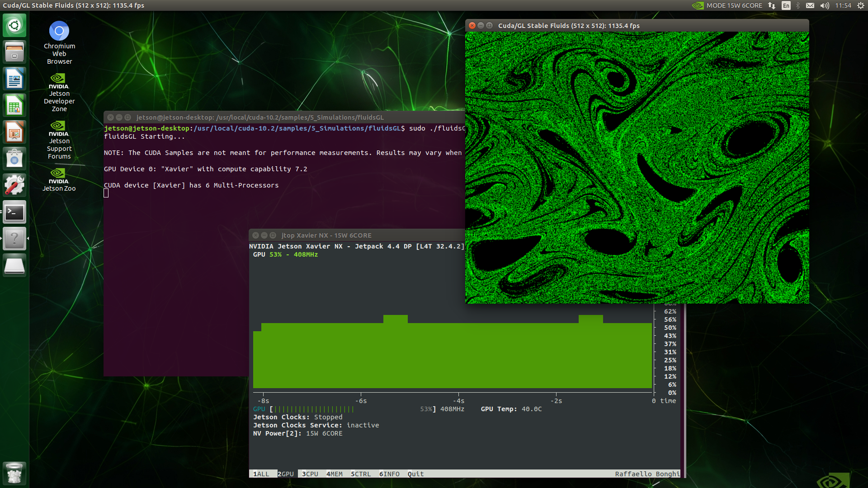The width and height of the screenshot is (868, 488).
Task: Click fluid simulation canvas in Stable Fluids window
Action: (x=637, y=168)
